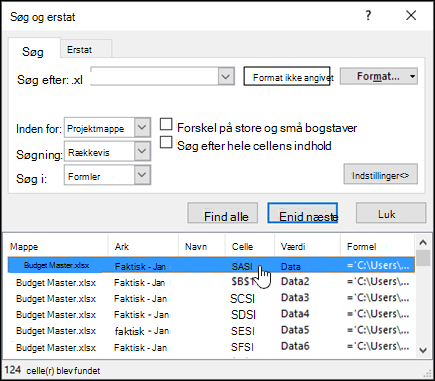Click the resize grip in dialog corner

[x=427, y=373]
